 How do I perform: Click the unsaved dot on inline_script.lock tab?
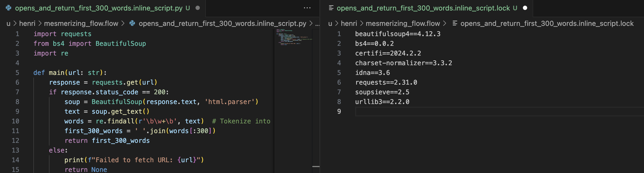pos(525,8)
